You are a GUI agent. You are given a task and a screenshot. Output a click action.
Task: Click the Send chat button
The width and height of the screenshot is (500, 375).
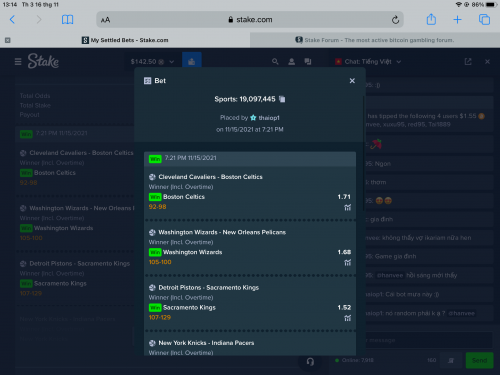coord(479,360)
